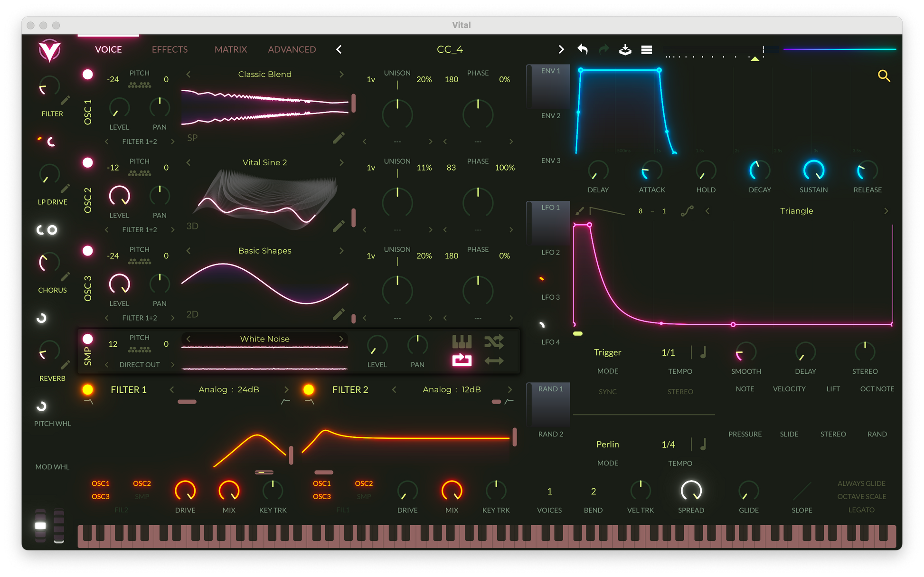This screenshot has width=924, height=577.
Task: Go to next wavetable after Classic Blend
Action: click(341, 75)
